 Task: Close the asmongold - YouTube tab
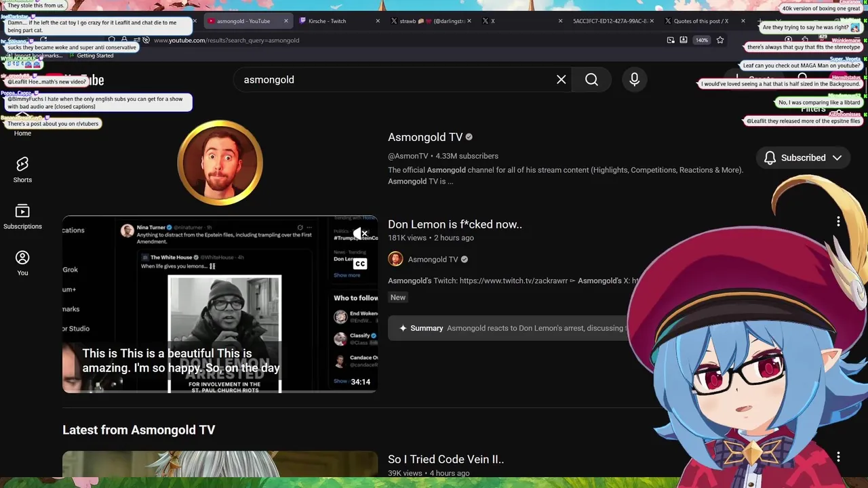[285, 21]
